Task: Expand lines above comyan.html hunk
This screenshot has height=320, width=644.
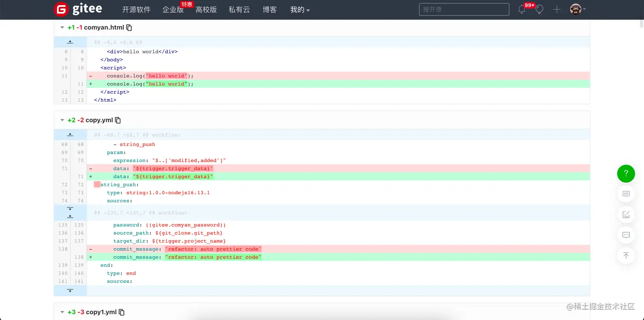Action: [70, 42]
